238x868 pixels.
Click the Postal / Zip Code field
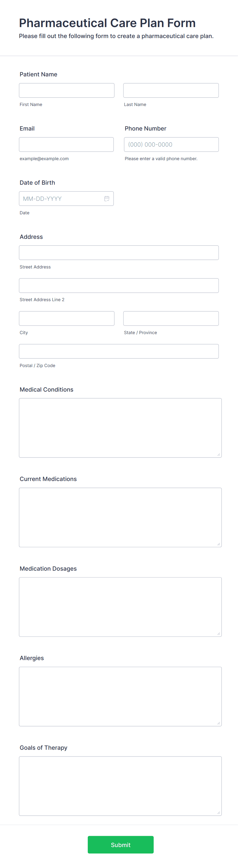[119, 351]
